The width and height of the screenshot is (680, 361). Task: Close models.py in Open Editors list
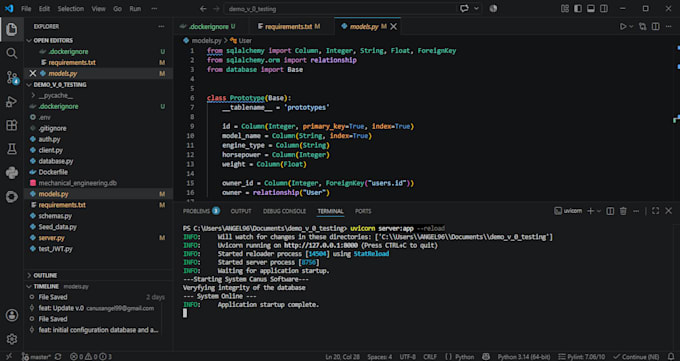coord(33,73)
